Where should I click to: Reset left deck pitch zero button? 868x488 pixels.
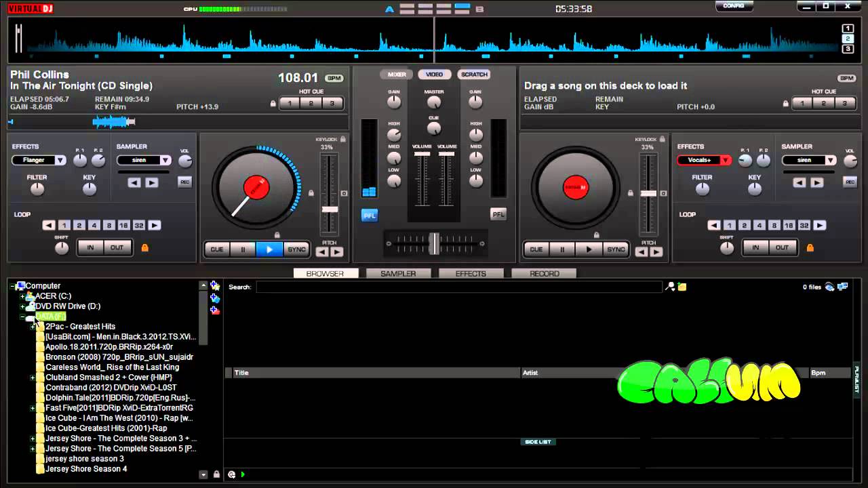click(344, 194)
